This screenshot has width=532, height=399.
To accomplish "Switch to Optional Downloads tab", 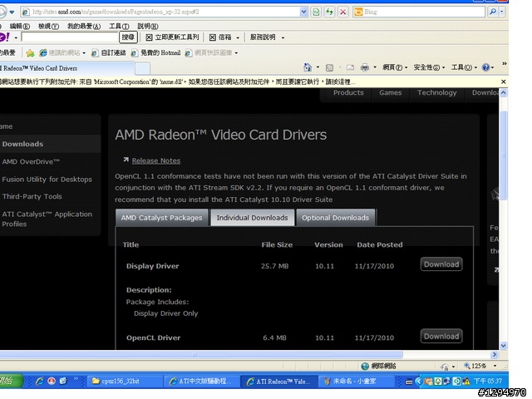I will tap(336, 218).
